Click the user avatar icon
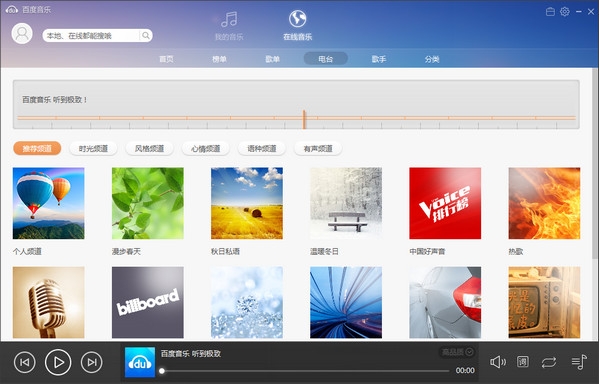The image size is (599, 384). coord(22,34)
